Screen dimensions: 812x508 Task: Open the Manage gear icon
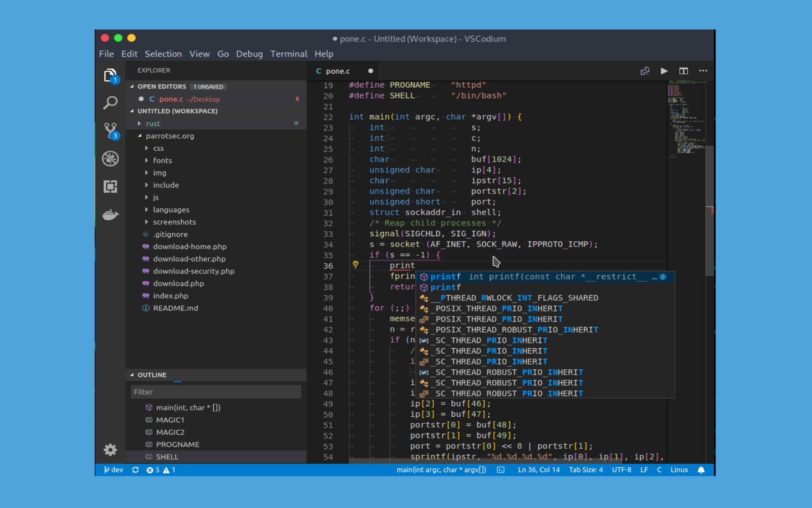pyautogui.click(x=110, y=450)
